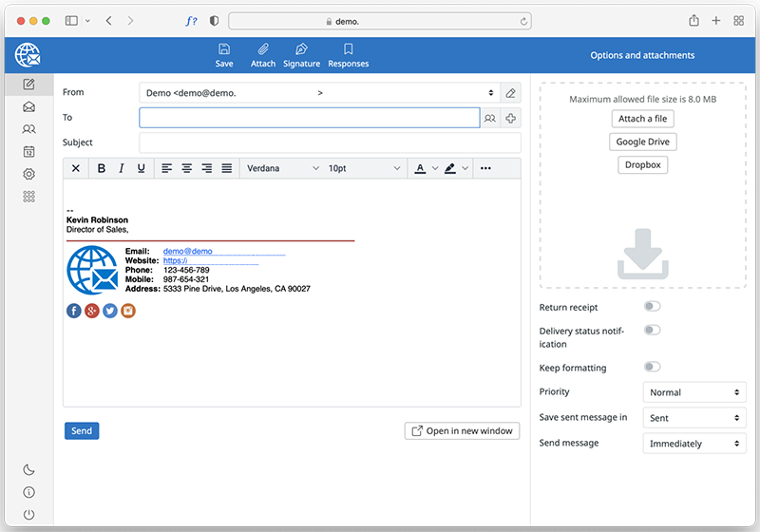Toggle dark mode moon icon

pos(28,469)
